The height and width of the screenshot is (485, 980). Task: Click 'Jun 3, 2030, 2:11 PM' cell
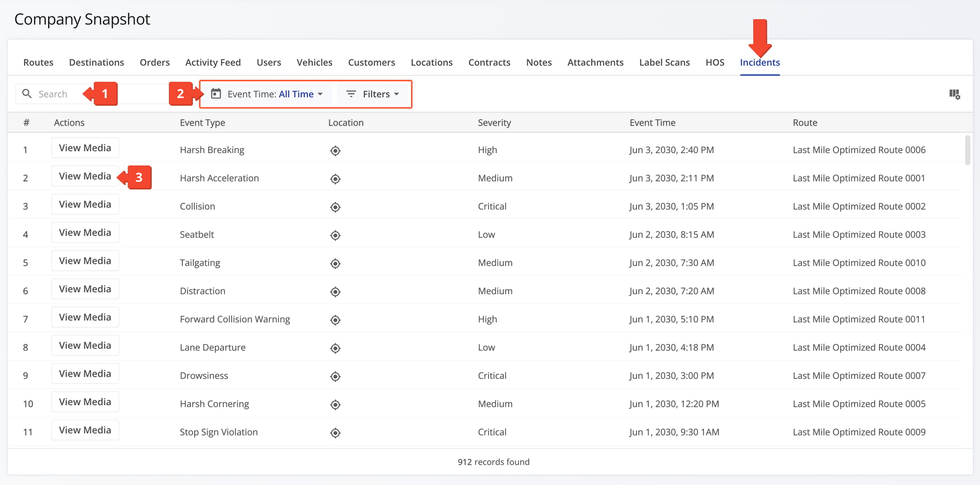coord(671,178)
